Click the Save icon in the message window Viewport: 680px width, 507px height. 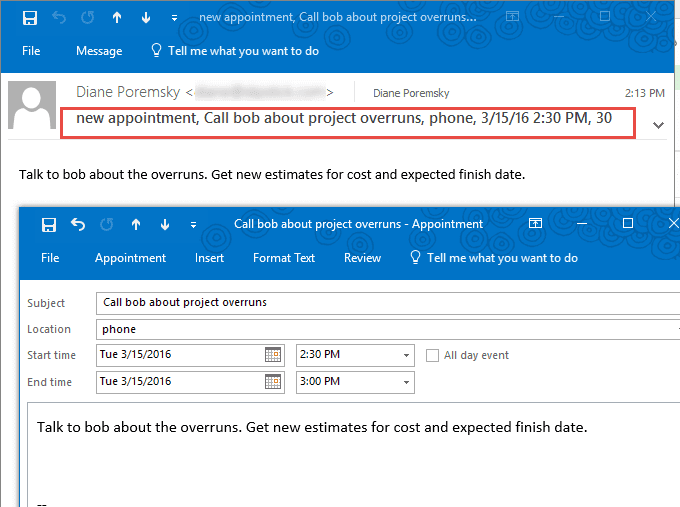[30, 18]
